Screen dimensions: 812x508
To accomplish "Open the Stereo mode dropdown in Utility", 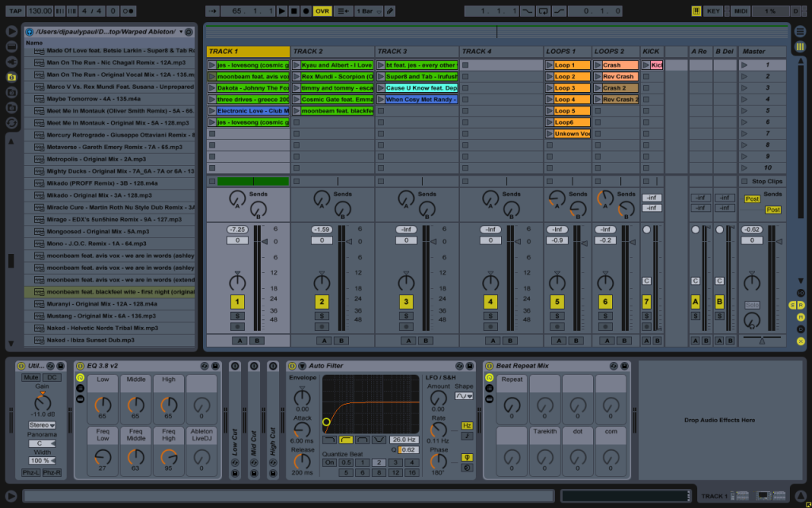I will pos(41,425).
